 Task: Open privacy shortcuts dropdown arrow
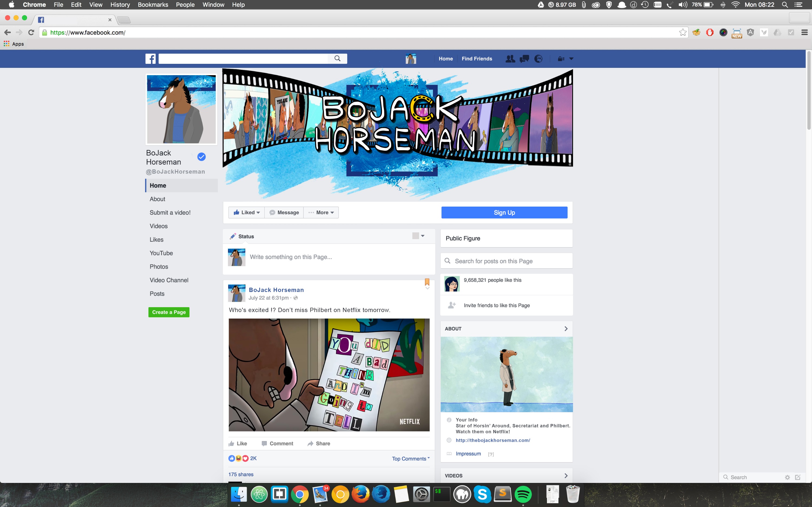(x=571, y=59)
